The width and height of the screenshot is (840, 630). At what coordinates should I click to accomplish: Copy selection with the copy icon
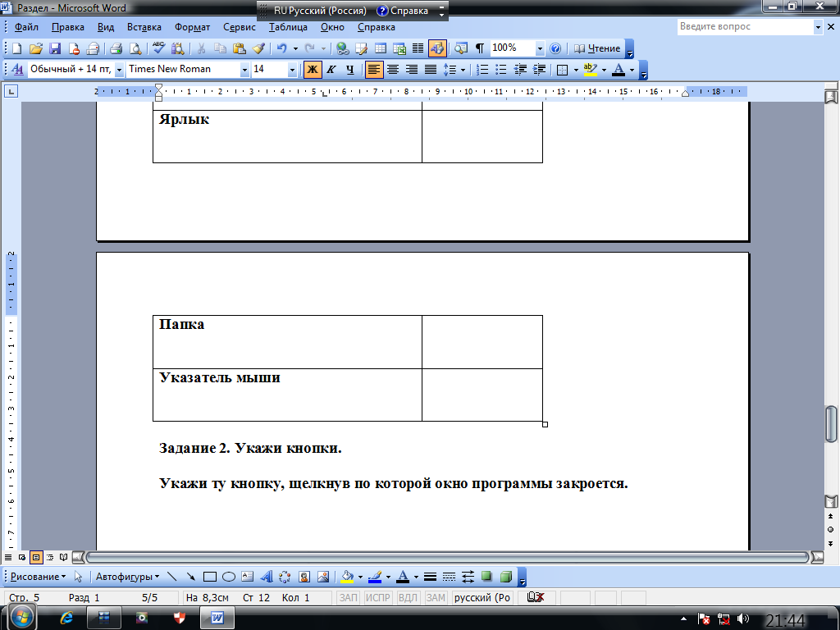[x=220, y=48]
